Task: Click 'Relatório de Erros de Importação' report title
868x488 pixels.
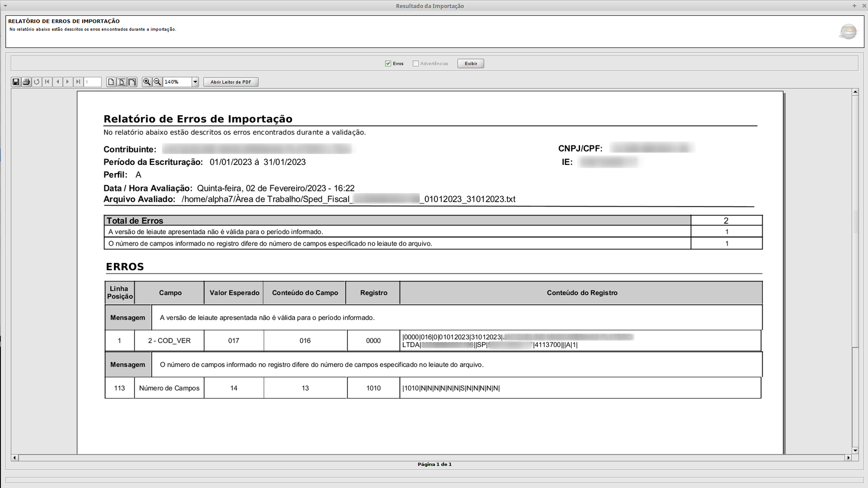Action: (198, 119)
